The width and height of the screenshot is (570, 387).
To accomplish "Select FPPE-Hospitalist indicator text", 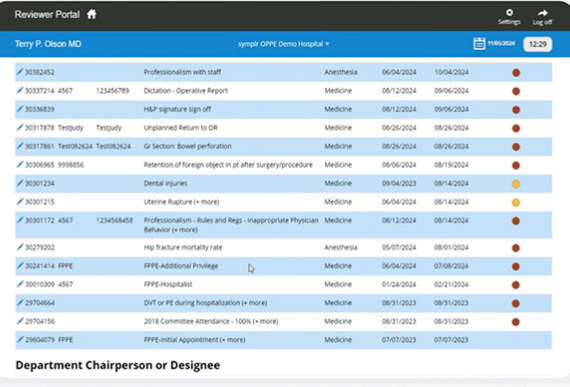I will pos(168,284).
